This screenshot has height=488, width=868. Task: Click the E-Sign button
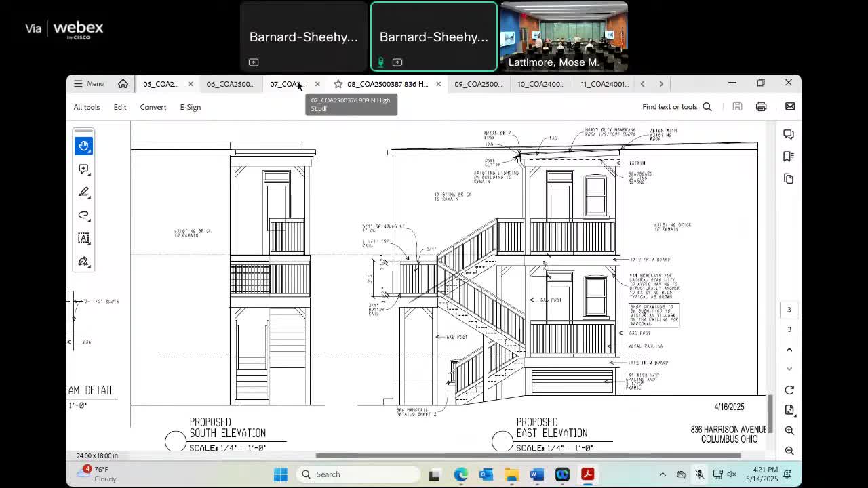point(190,107)
